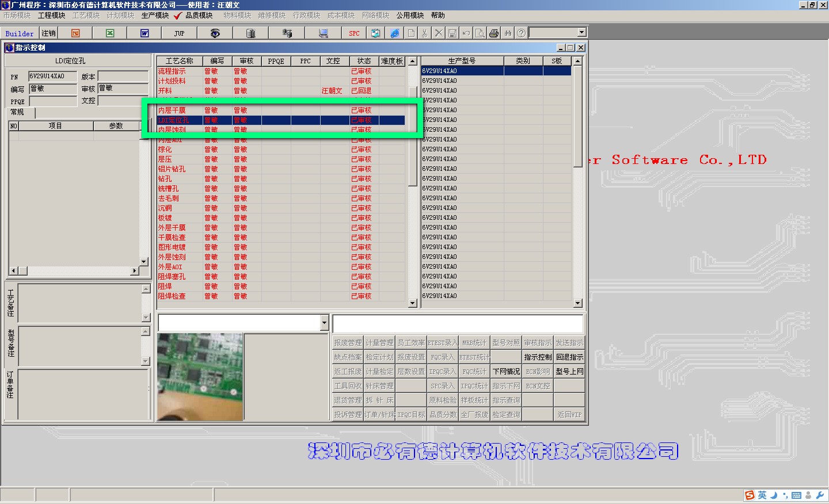This screenshot has width=829, height=504.
Task: Click the Excel export toolbar icon
Action: click(x=110, y=33)
